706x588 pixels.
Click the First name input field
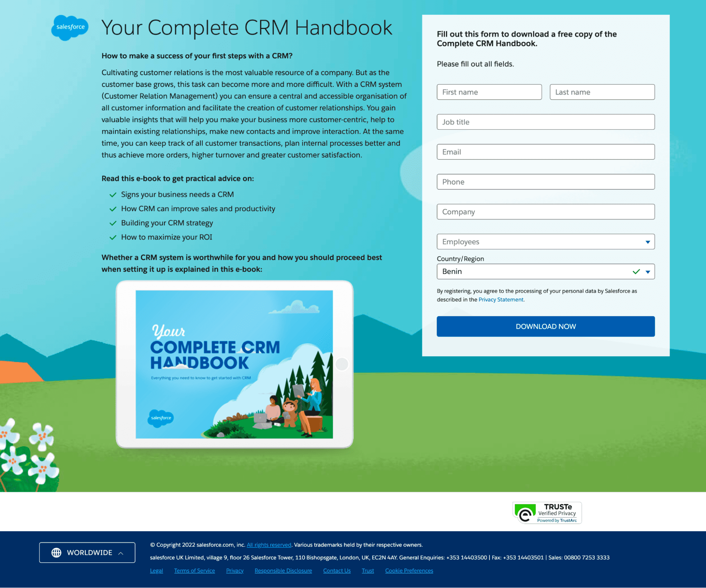point(489,92)
